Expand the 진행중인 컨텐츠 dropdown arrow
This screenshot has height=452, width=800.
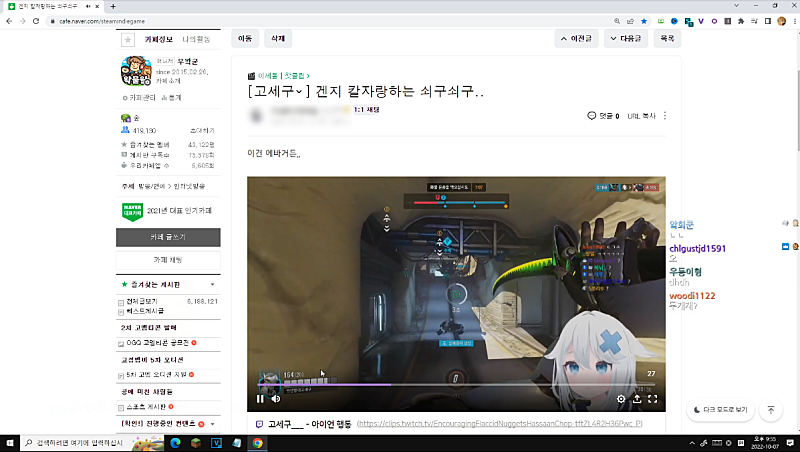tap(213, 423)
